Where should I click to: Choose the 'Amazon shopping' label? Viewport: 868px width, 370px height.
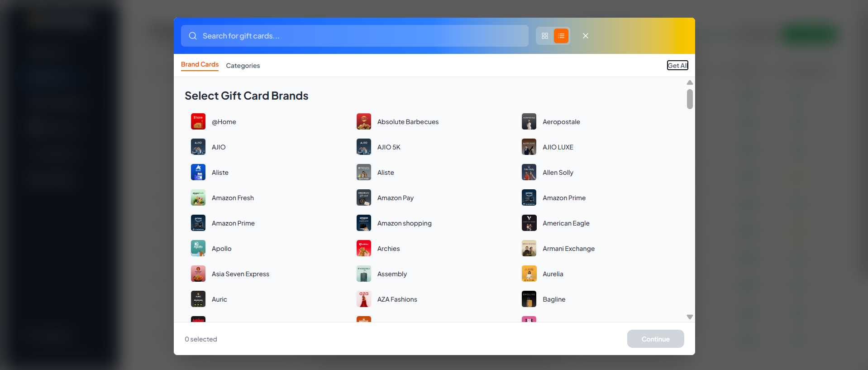(x=405, y=223)
